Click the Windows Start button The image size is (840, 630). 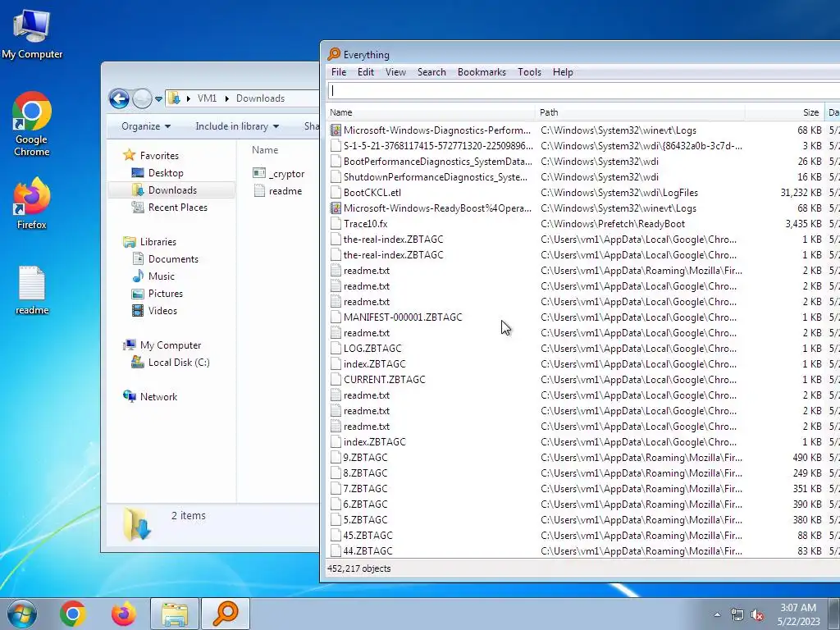point(22,614)
